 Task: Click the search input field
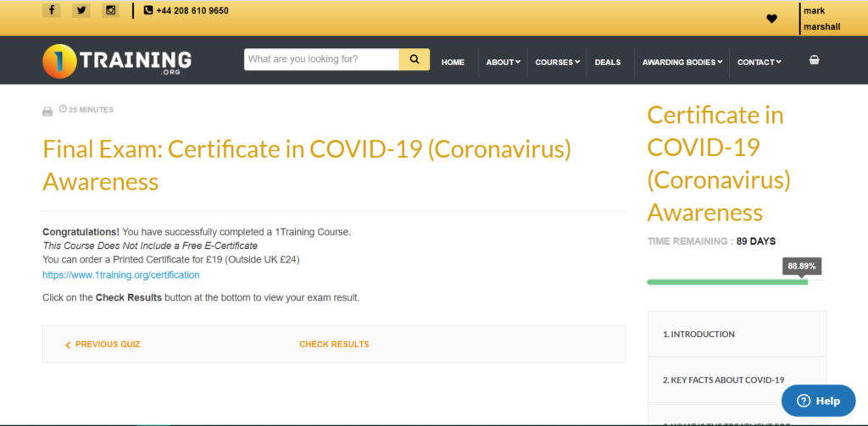pyautogui.click(x=321, y=59)
